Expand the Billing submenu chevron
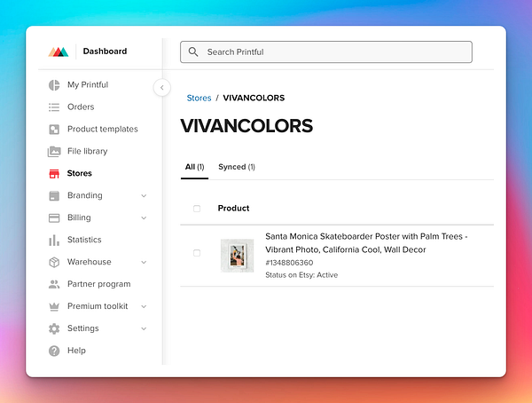 pyautogui.click(x=144, y=217)
